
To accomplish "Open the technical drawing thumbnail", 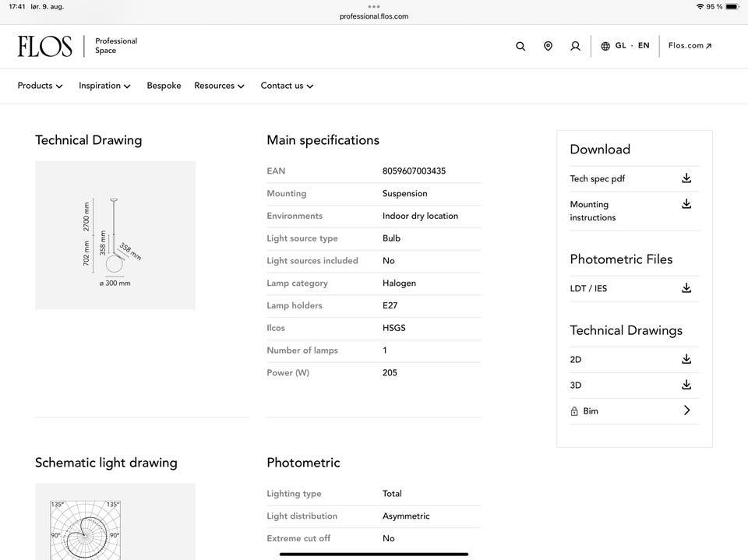I will click(x=115, y=235).
